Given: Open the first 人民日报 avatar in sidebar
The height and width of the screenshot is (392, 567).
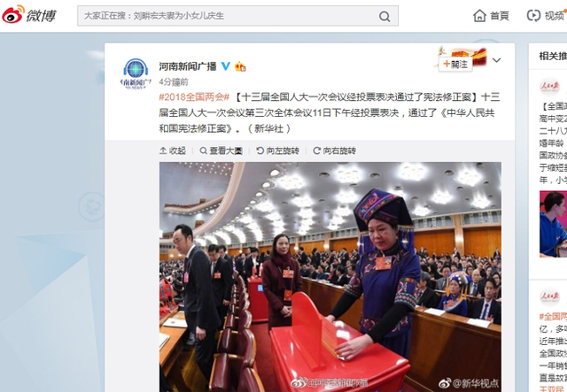Looking at the screenshot, I should [x=549, y=87].
